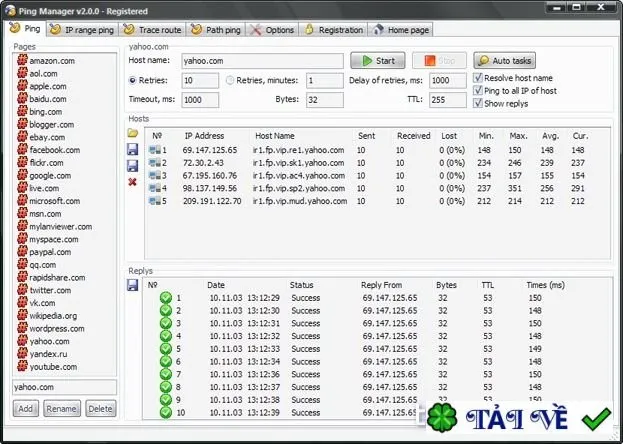Viewport: 623px width, 444px height.
Task: Click the TTL input field
Action: 448,100
